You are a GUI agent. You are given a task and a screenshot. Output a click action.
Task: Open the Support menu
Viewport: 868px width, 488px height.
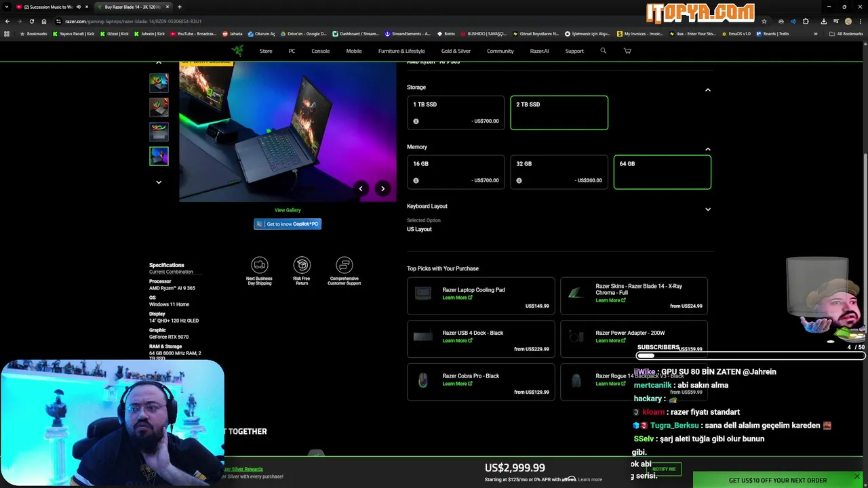(574, 51)
